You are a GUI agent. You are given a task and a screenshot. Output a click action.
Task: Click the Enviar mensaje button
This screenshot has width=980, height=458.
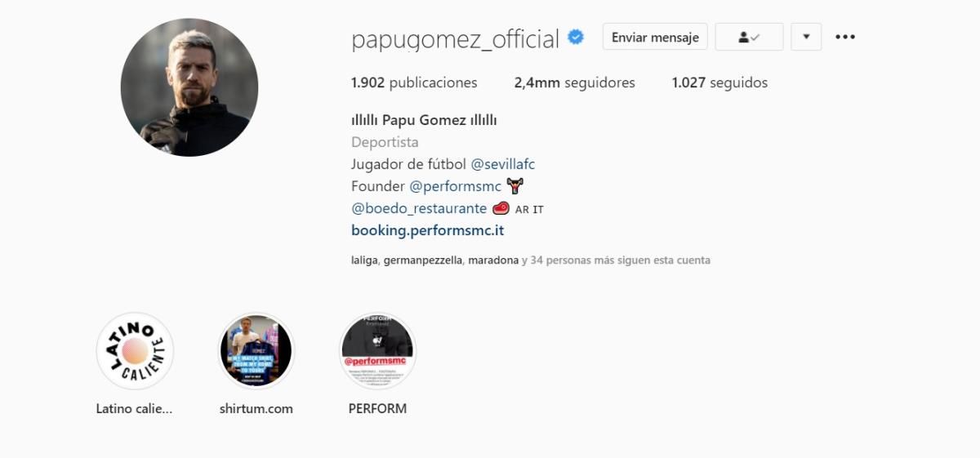point(655,37)
